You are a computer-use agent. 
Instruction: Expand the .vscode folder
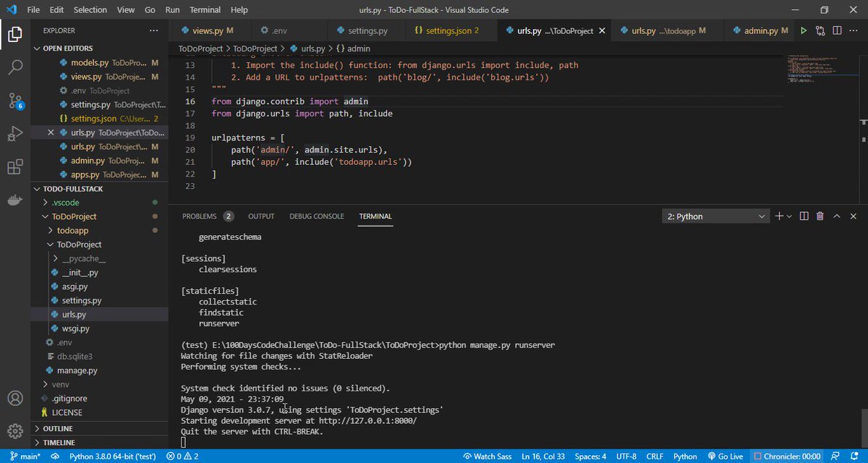click(99, 203)
